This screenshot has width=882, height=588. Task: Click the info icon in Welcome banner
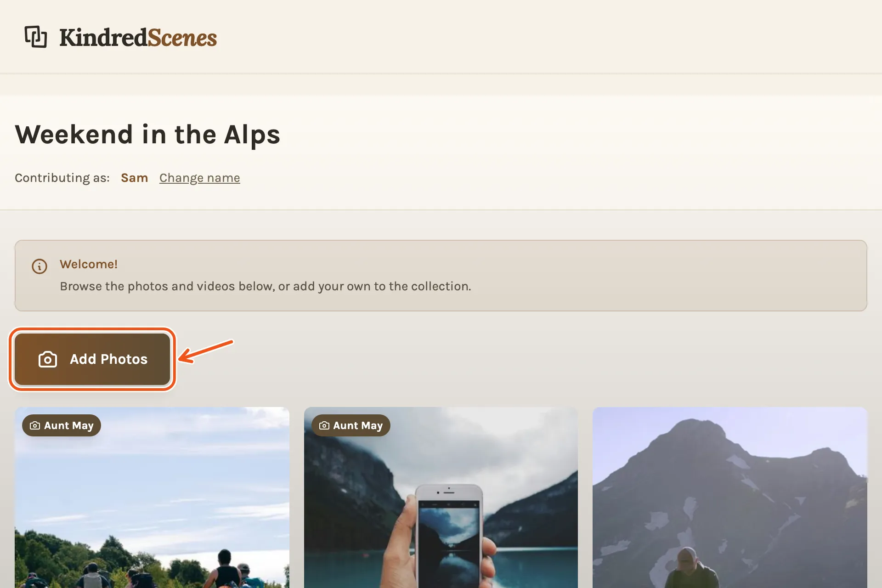click(40, 266)
